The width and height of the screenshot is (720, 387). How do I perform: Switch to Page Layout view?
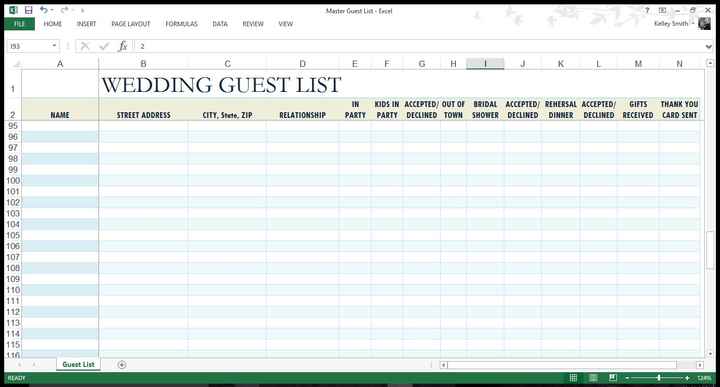coord(593,378)
